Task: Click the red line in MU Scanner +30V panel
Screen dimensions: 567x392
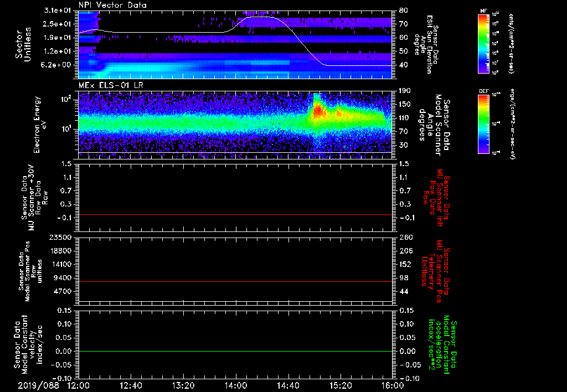Action: 235,214
